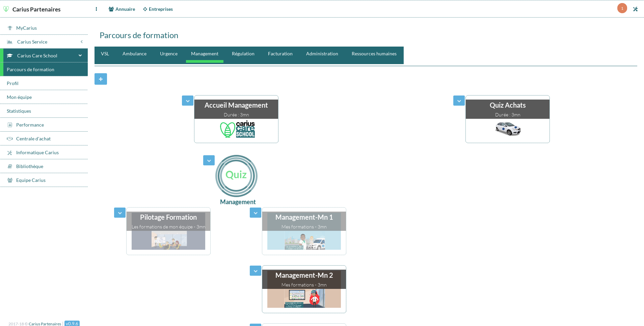Screen dimensions: 644x326
Task: Click the blue plus add button
Action: pos(101,79)
